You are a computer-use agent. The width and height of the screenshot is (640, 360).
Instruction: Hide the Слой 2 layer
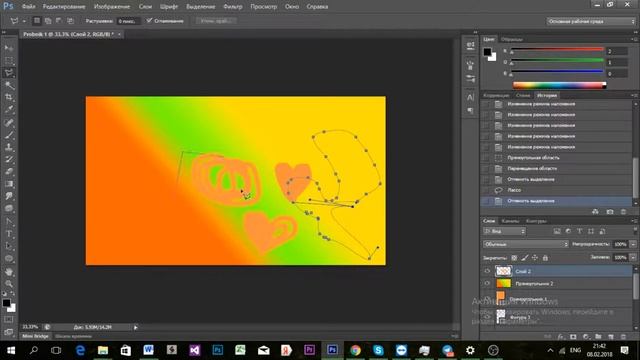coord(487,271)
